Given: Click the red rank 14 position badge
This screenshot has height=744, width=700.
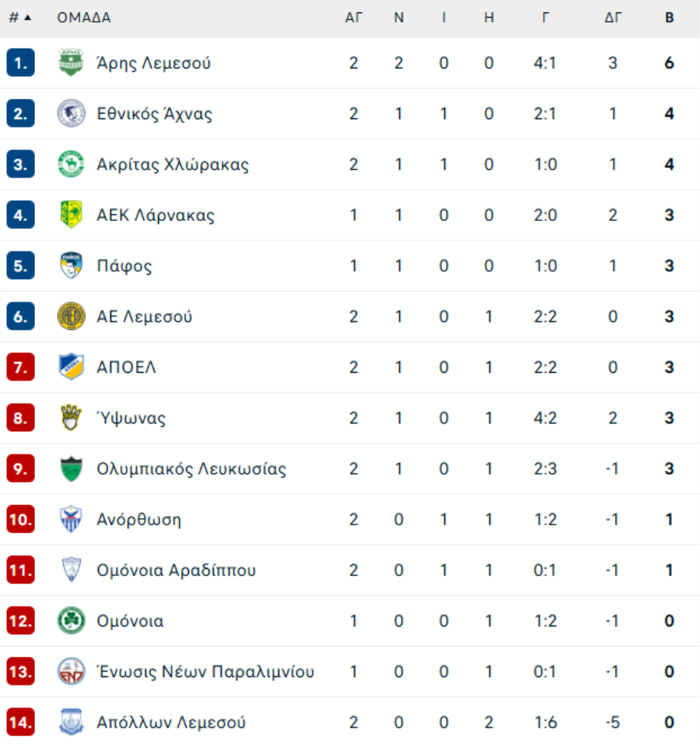Looking at the screenshot, I should [20, 722].
